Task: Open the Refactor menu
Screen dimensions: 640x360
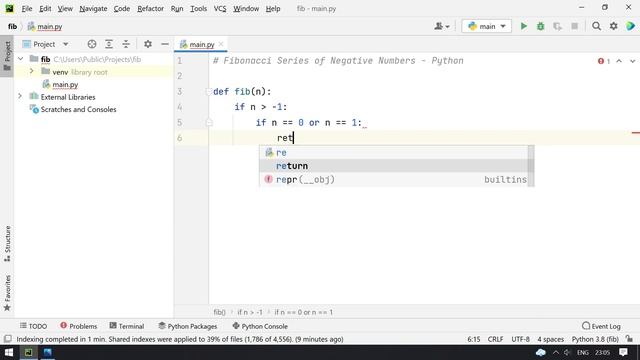Action: coord(150,9)
